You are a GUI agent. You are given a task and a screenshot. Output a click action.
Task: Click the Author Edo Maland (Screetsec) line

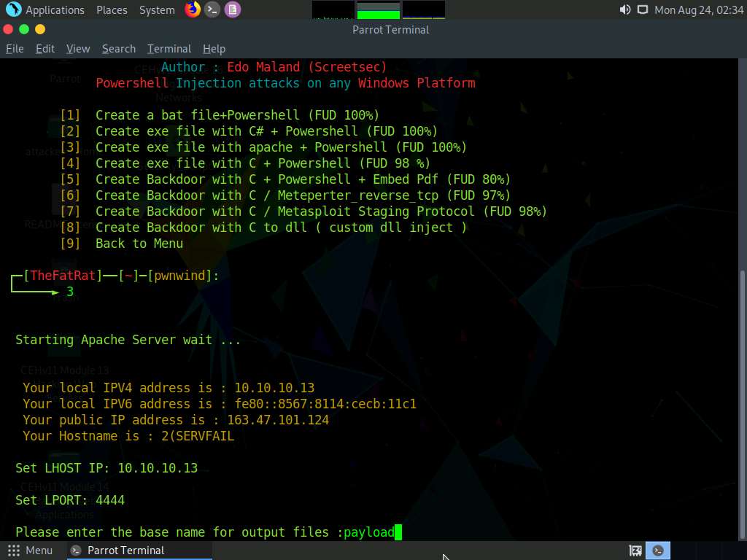tap(274, 67)
